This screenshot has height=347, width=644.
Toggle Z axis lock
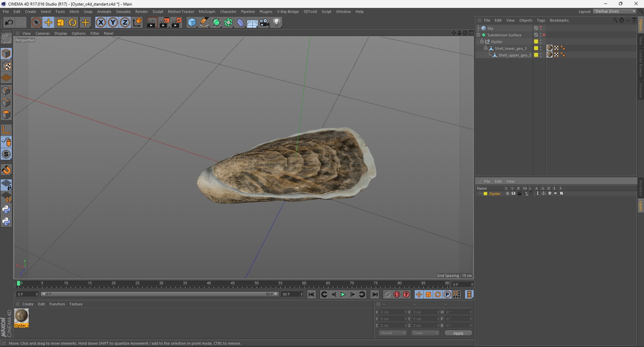click(x=125, y=22)
